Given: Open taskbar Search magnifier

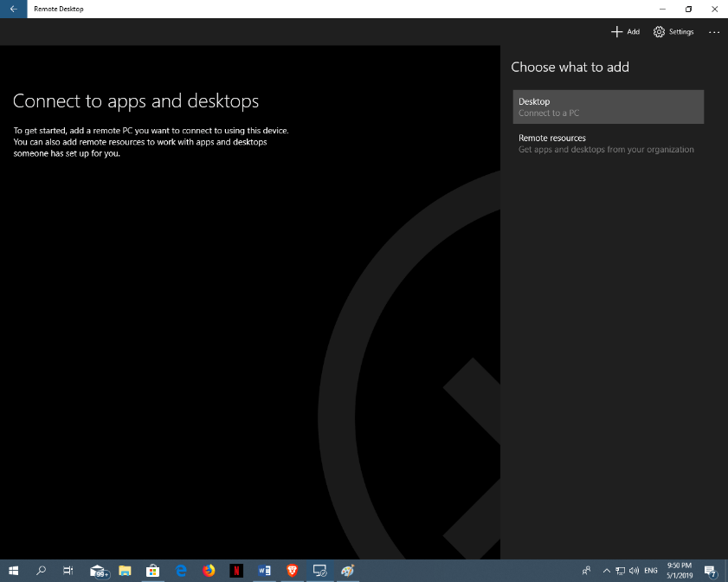Looking at the screenshot, I should click(41, 571).
